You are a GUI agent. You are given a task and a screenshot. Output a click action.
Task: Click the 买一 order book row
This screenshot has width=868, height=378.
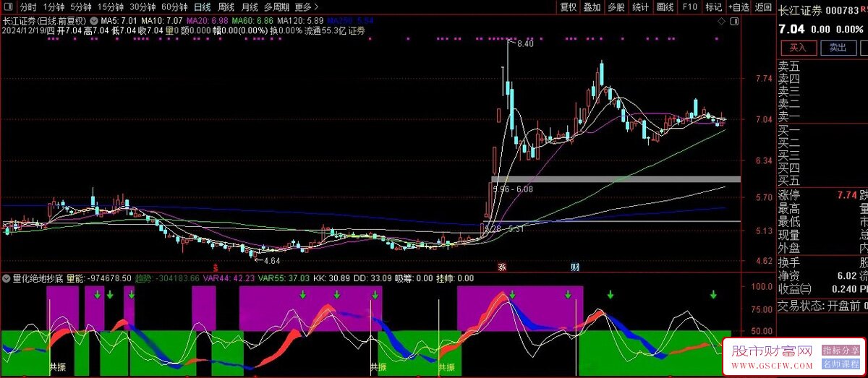pyautogui.click(x=822, y=131)
